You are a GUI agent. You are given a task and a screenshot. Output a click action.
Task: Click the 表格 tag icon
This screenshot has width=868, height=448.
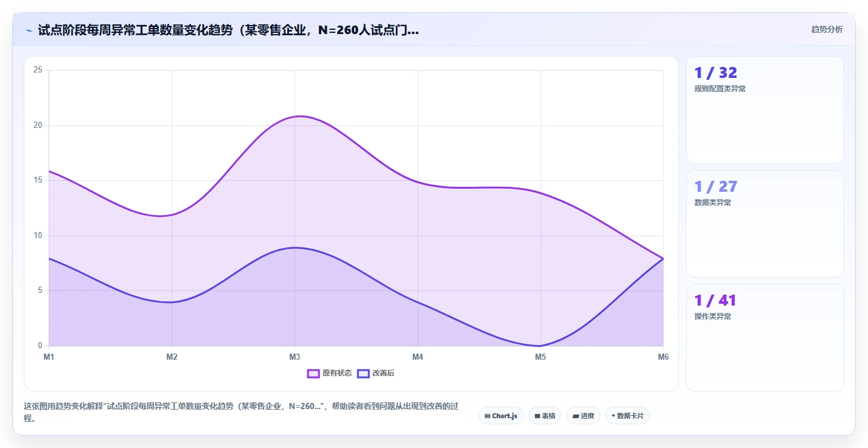(537, 416)
